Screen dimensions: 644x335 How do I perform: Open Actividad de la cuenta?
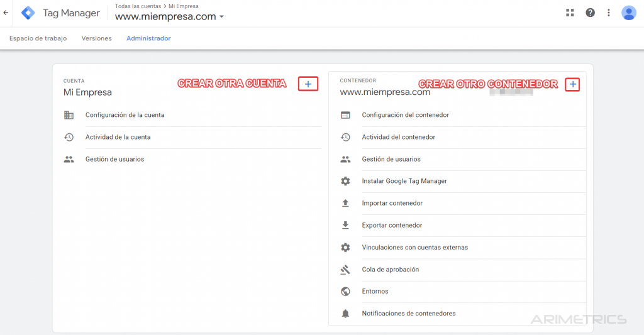click(118, 137)
